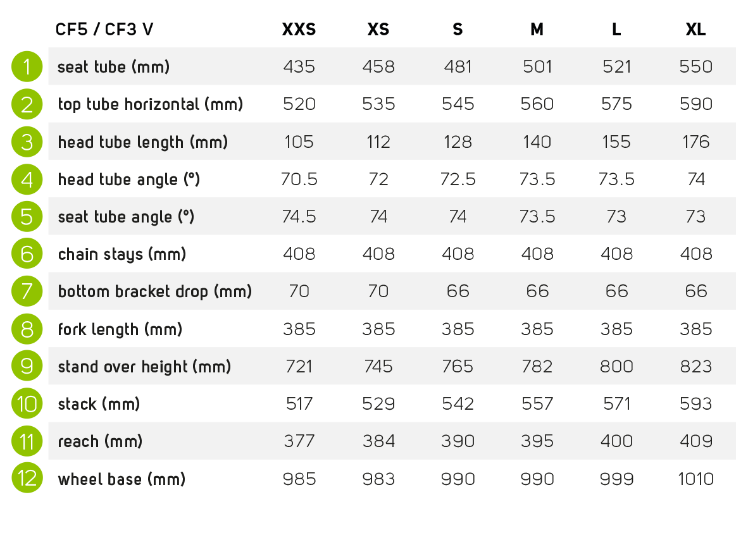Select the stand over height (mm) label

click(x=144, y=366)
